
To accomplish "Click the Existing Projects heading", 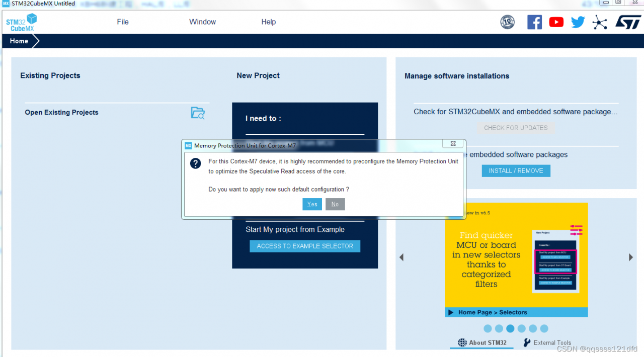I will coord(50,75).
